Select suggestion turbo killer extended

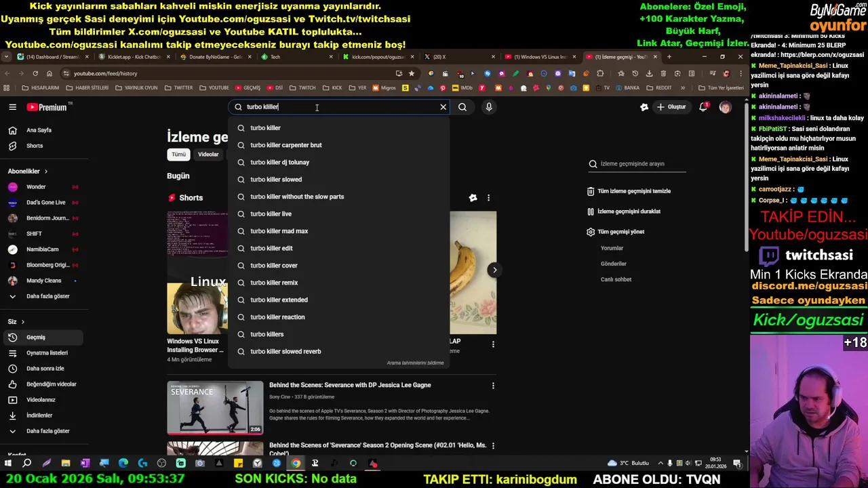pyautogui.click(x=339, y=300)
